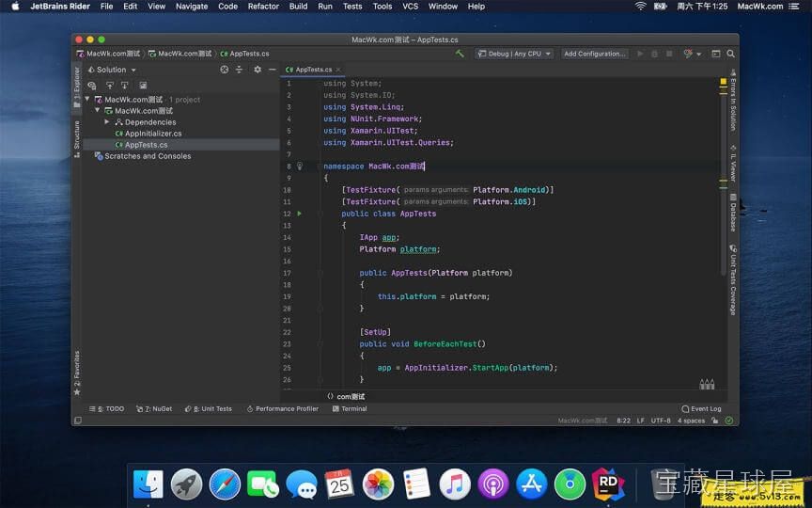Image resolution: width=812 pixels, height=508 pixels.
Task: Click the disabled Run arrow in toolbar
Action: [641, 54]
